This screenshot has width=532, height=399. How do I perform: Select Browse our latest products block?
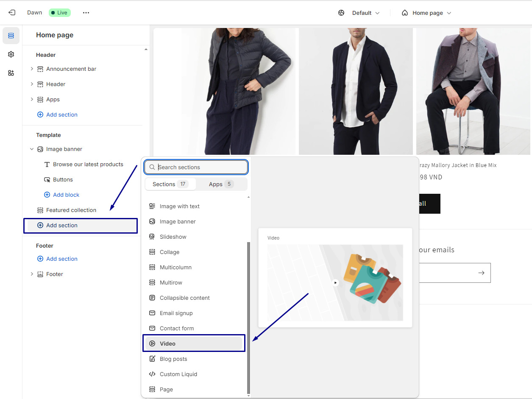[88, 164]
